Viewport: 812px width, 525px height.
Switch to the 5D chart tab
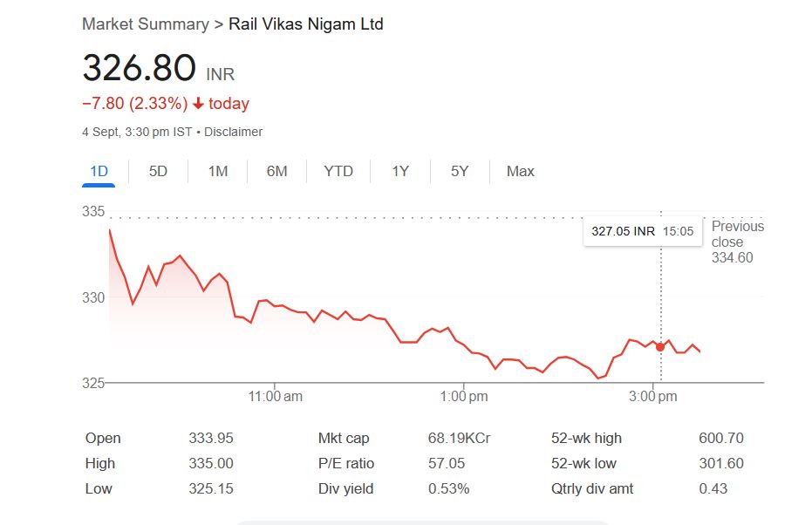158,171
